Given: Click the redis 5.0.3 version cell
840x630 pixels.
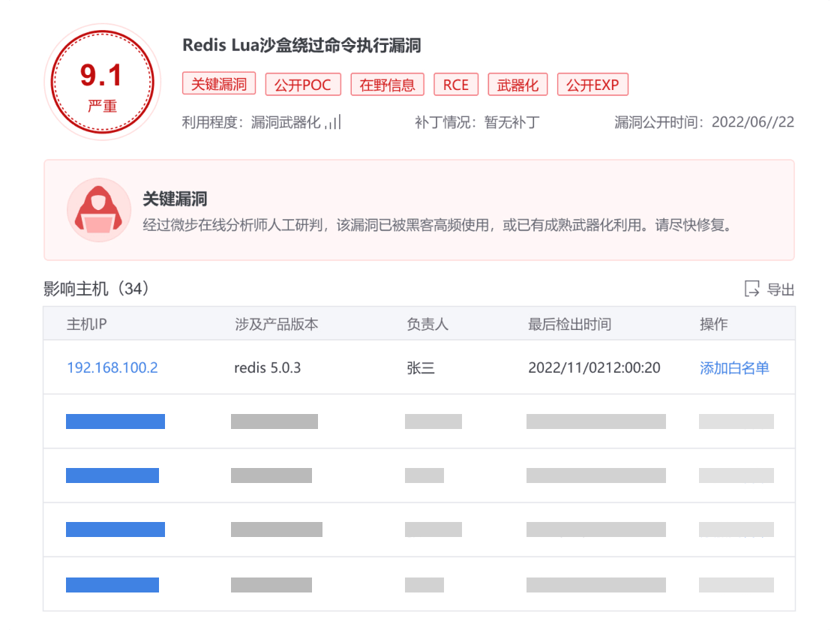Looking at the screenshot, I should click(x=267, y=367).
